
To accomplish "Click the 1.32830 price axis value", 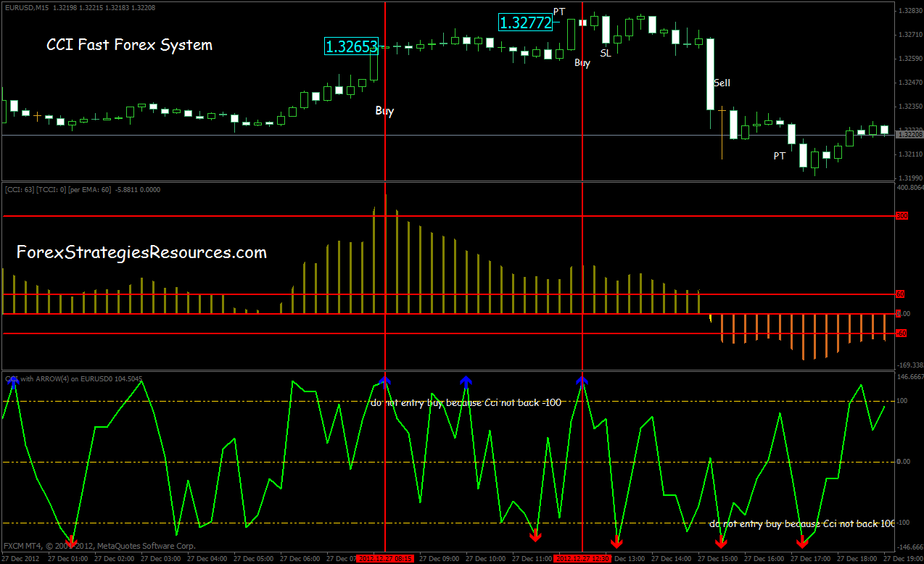I will click(909, 11).
